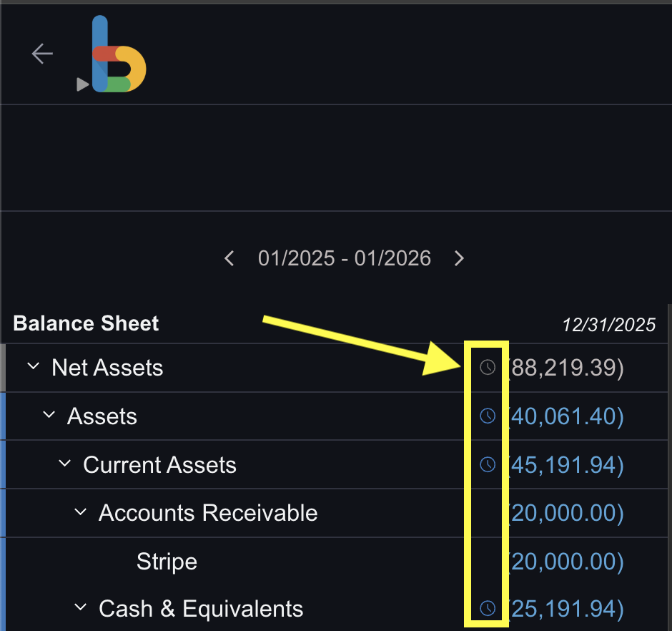Select the Stripe row
The height and width of the screenshot is (631, 672).
click(167, 562)
